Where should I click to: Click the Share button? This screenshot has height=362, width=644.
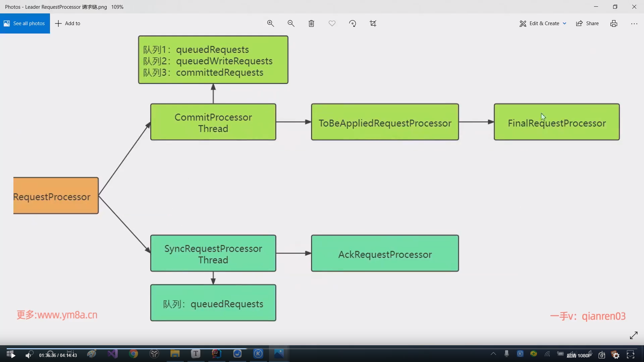587,23
